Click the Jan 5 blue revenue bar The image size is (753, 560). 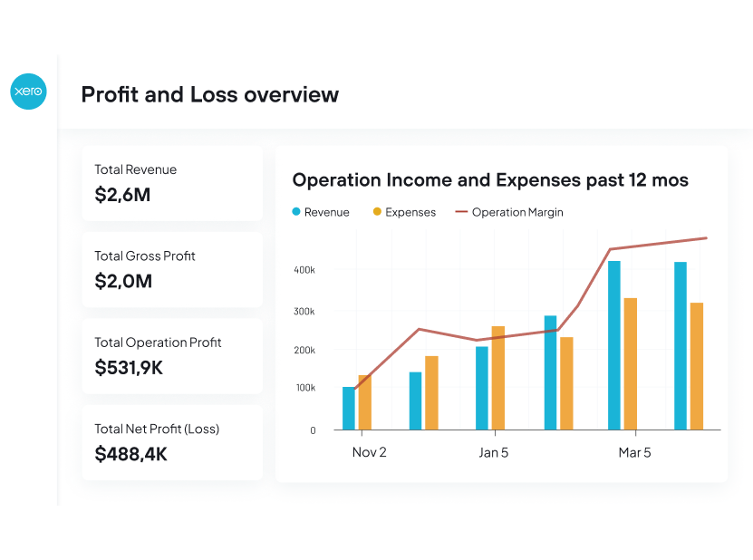click(482, 388)
